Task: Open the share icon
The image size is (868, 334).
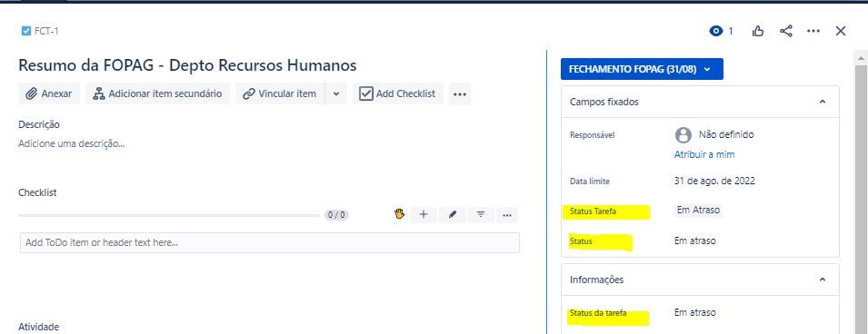Action: (x=785, y=31)
